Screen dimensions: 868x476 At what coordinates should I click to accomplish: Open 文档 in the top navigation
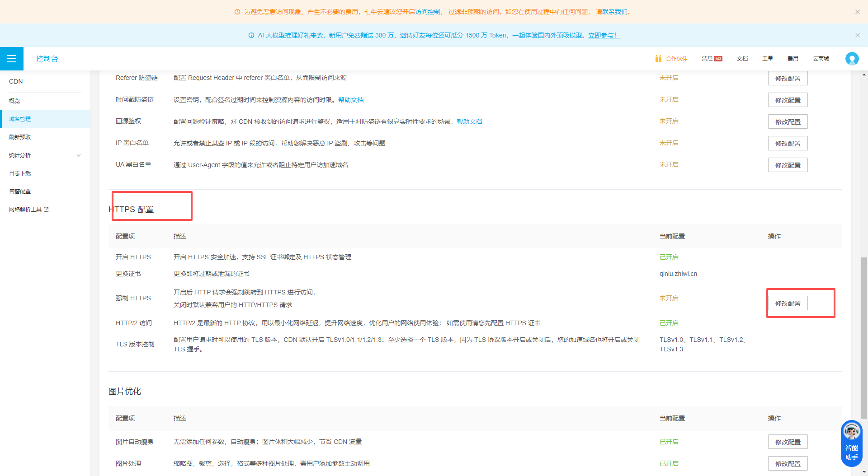coord(742,59)
